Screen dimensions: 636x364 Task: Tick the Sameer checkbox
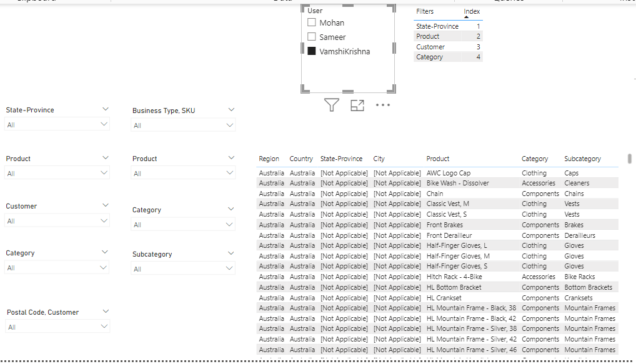(x=312, y=36)
